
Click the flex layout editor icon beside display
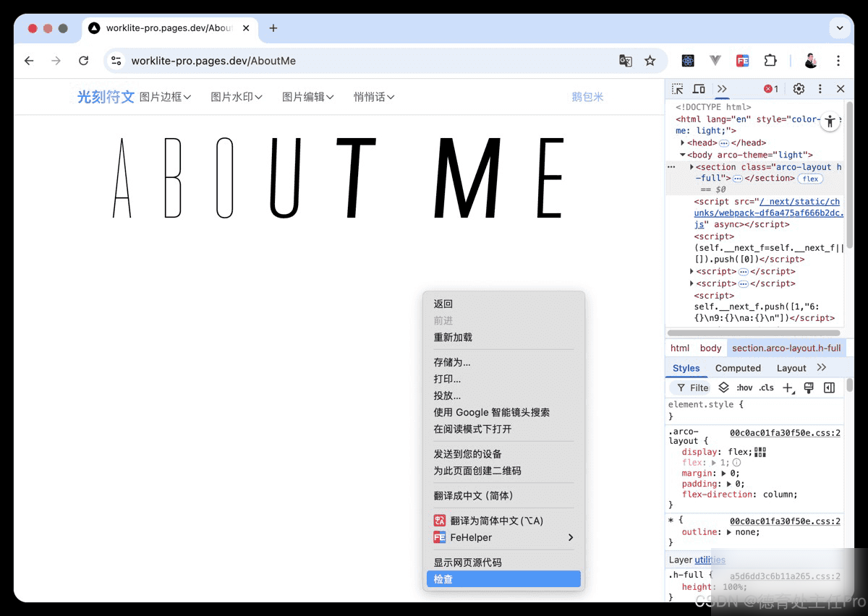pyautogui.click(x=760, y=452)
